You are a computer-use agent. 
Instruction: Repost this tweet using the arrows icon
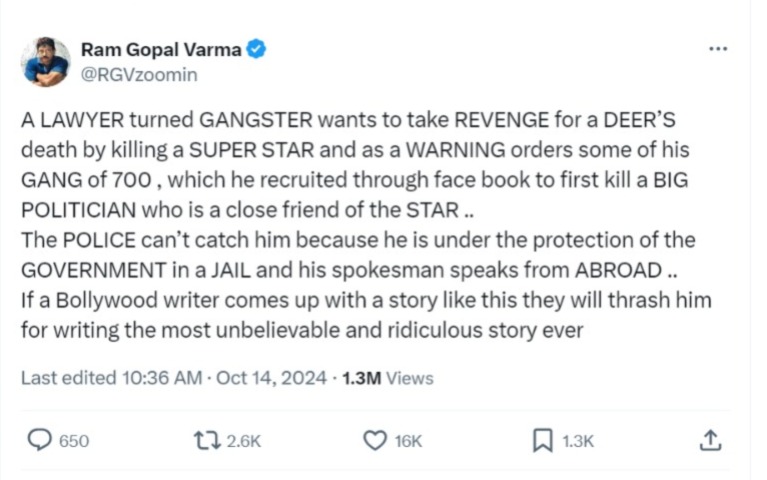[x=205, y=440]
